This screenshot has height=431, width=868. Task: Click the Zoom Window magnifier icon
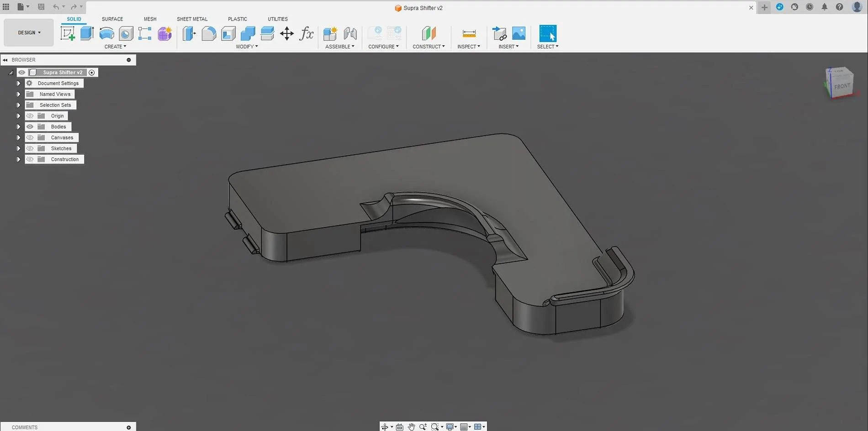(x=435, y=427)
